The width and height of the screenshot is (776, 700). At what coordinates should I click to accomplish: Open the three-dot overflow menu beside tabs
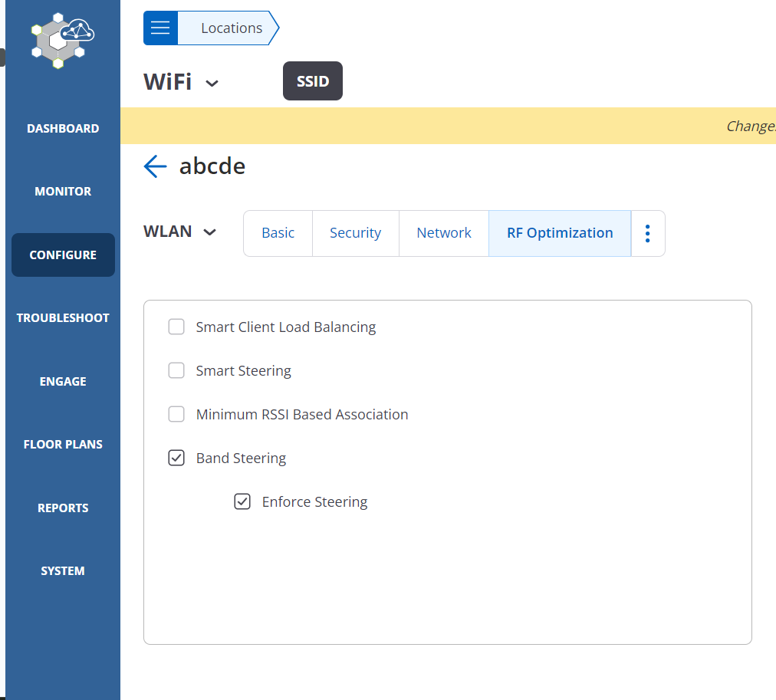(x=648, y=233)
